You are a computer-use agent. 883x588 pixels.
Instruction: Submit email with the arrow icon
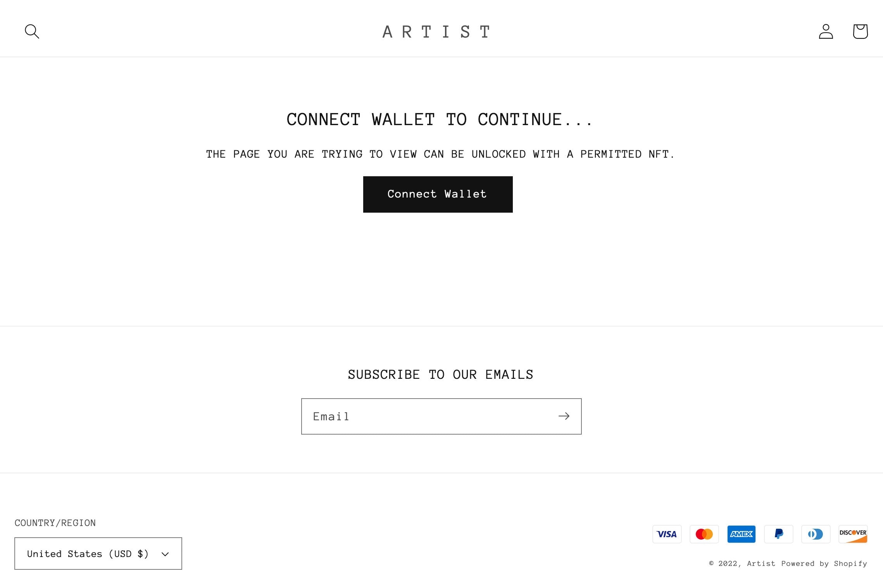[x=564, y=416]
